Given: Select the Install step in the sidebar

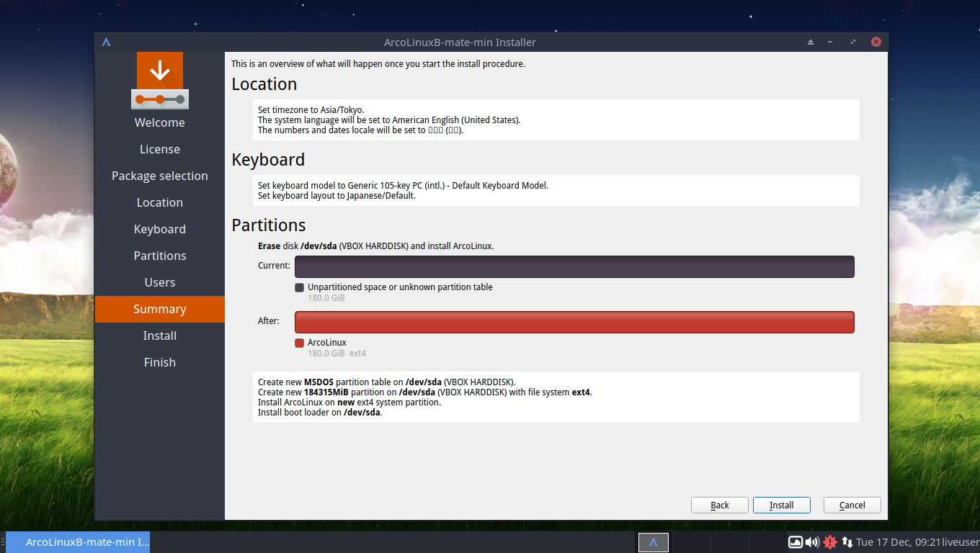Looking at the screenshot, I should tap(160, 336).
